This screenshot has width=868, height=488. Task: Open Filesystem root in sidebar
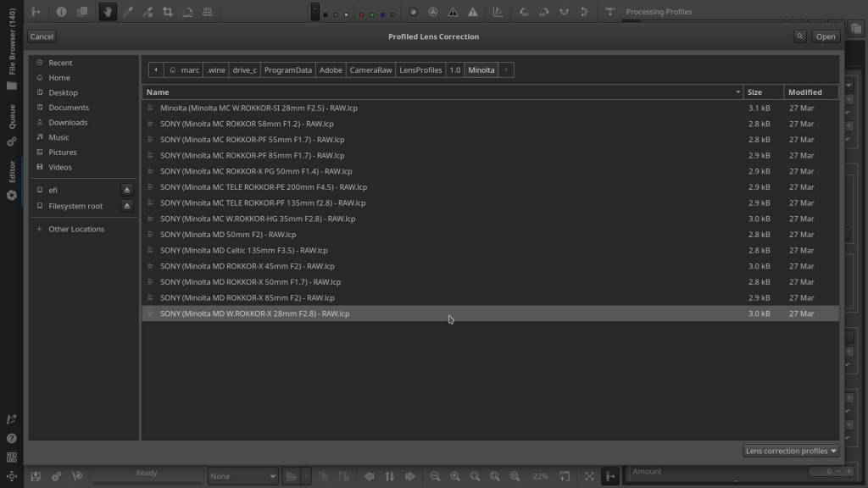click(x=75, y=206)
